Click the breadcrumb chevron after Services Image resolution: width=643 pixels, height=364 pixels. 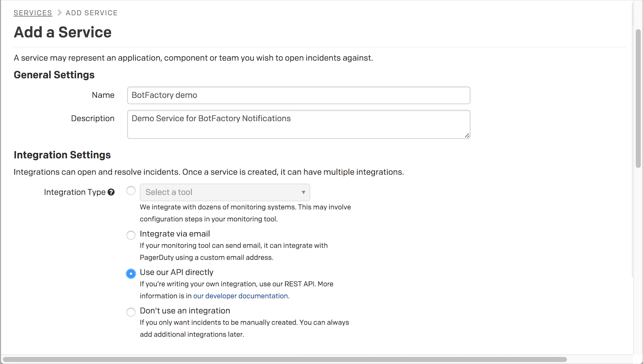(60, 13)
